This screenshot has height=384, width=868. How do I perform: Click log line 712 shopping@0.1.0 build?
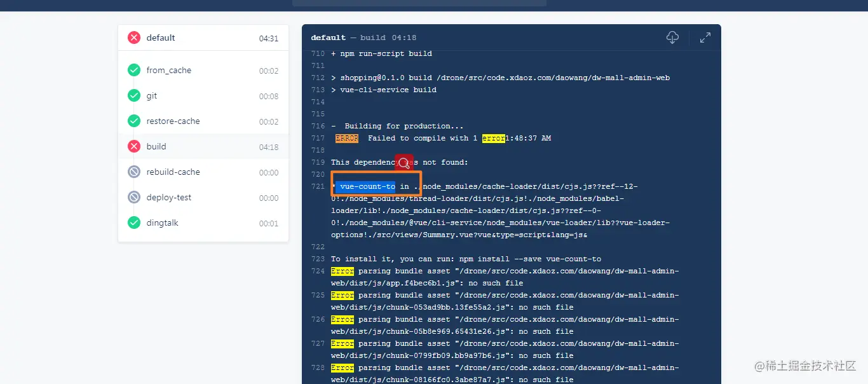pos(500,78)
